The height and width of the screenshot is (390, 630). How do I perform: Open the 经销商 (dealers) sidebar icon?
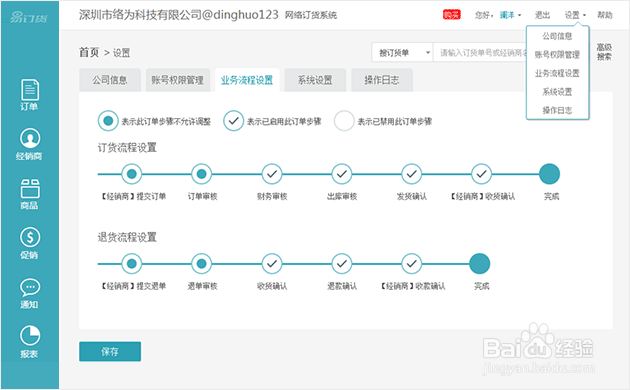(29, 144)
